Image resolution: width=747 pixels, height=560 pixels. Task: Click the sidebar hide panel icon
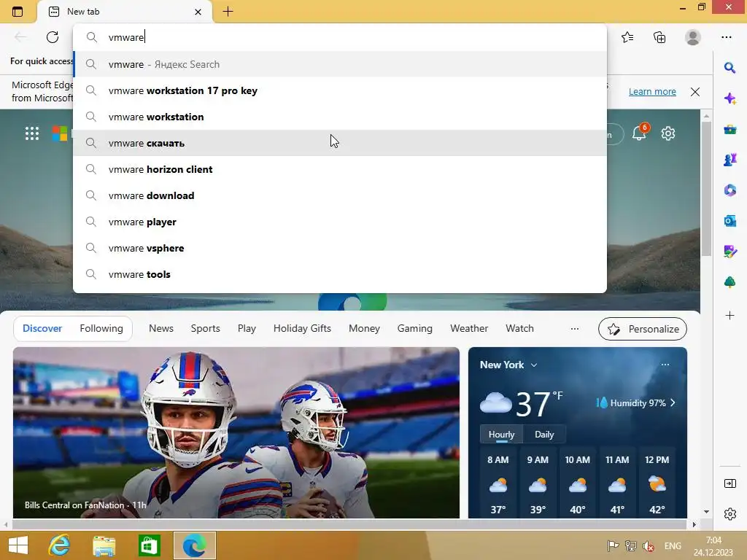click(x=729, y=484)
